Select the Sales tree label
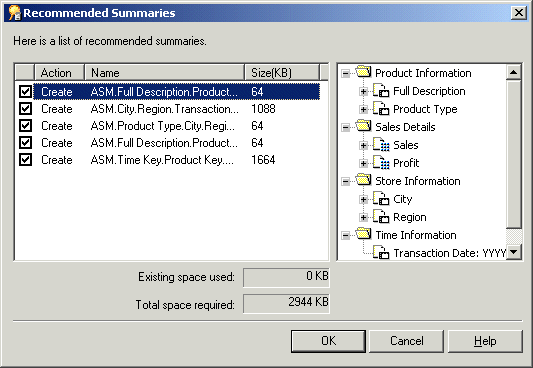The height and width of the screenshot is (368, 533). 406,145
